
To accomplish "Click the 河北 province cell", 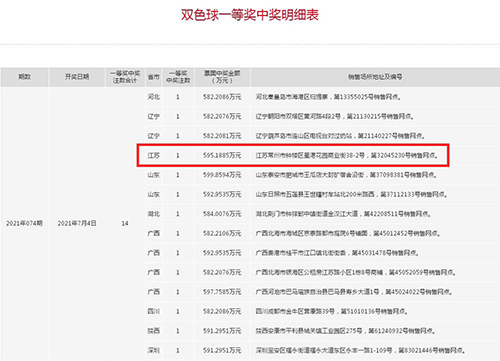I will point(154,97).
